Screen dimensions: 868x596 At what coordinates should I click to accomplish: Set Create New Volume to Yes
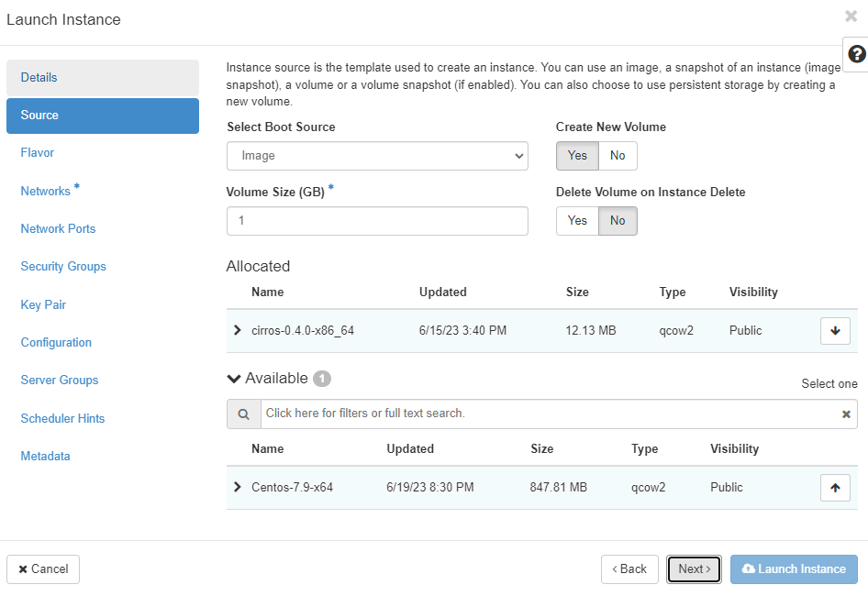click(577, 156)
